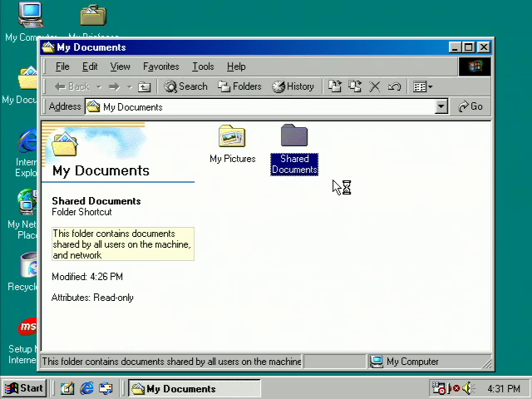Click the 4:31 PM taskbar clock
This screenshot has width=532, height=399.
[x=504, y=388]
